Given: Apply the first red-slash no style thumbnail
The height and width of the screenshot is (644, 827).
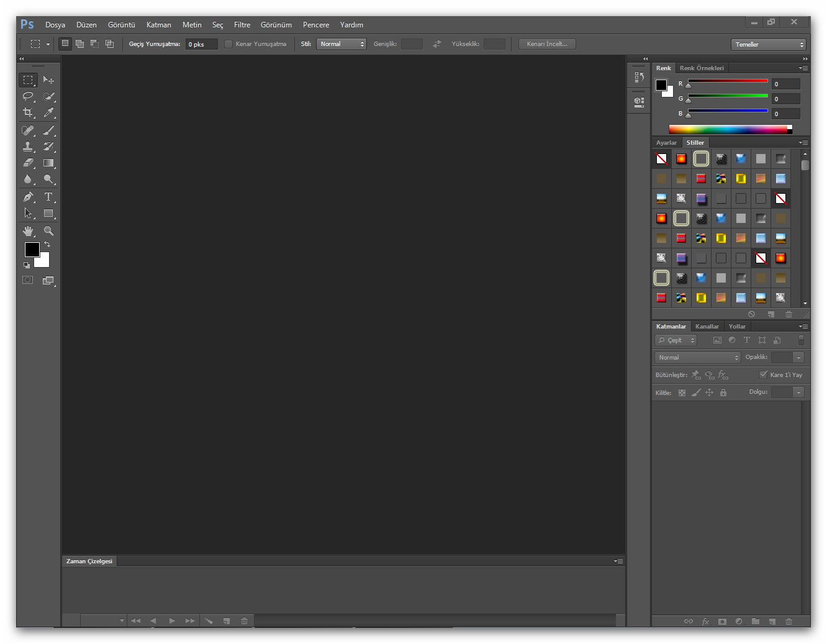Looking at the screenshot, I should (x=661, y=159).
